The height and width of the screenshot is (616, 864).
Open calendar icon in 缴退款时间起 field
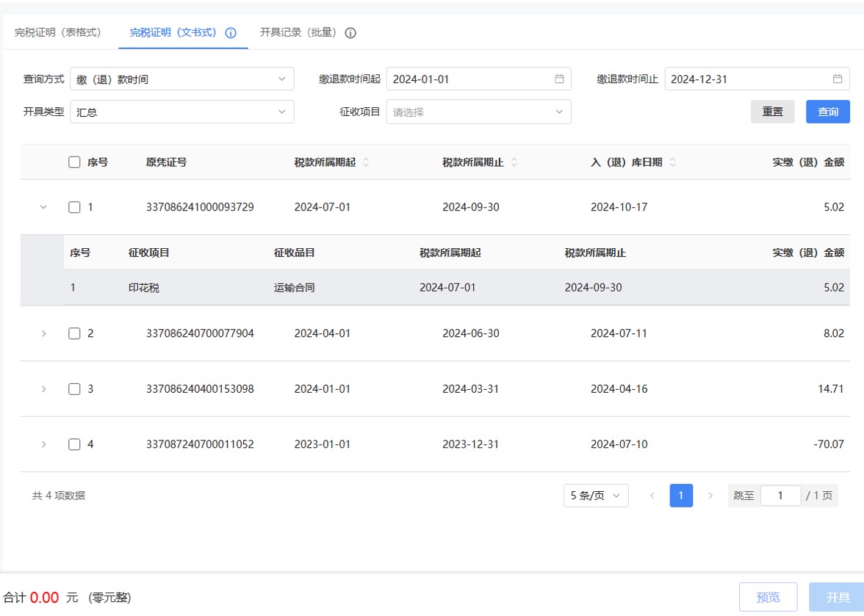559,79
